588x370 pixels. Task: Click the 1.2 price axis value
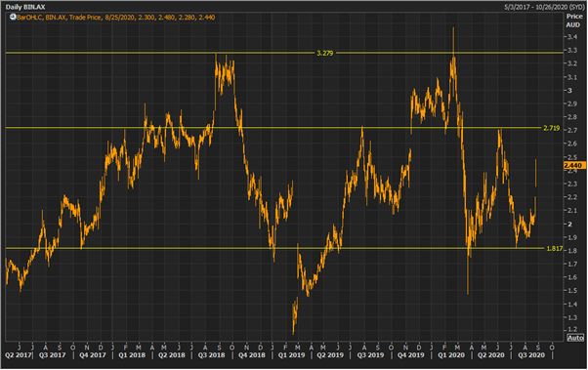[572, 330]
